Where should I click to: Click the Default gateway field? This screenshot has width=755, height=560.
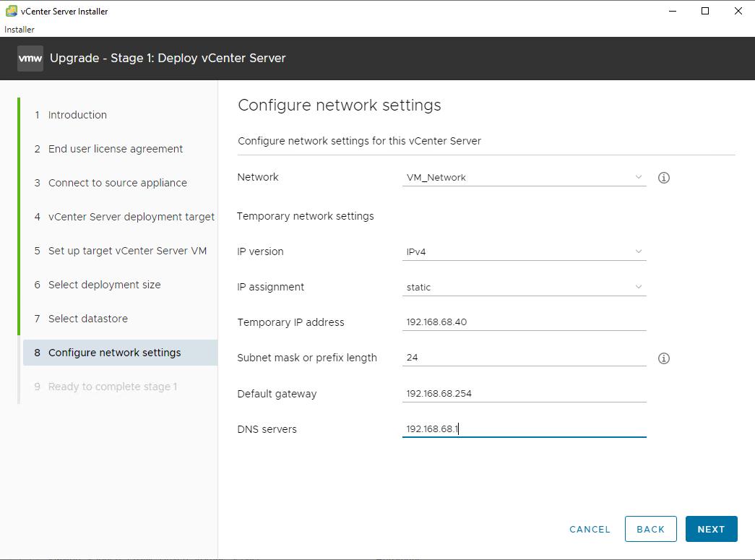tap(524, 393)
